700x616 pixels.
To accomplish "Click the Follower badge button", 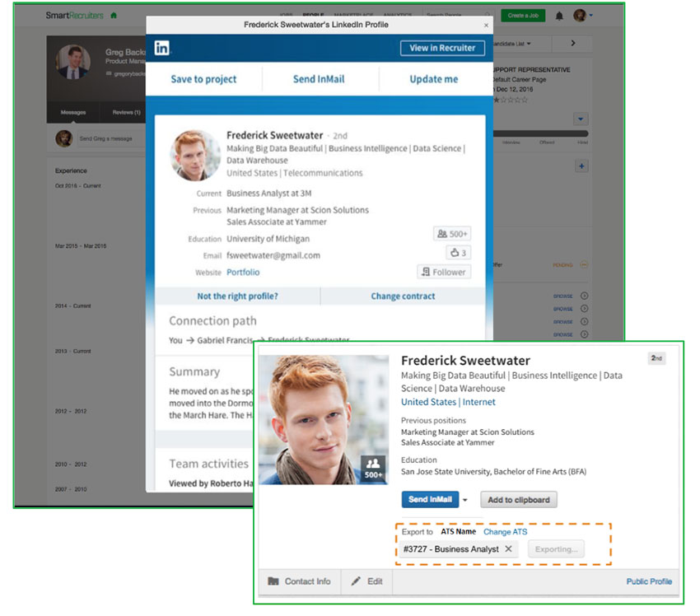I will 444,272.
